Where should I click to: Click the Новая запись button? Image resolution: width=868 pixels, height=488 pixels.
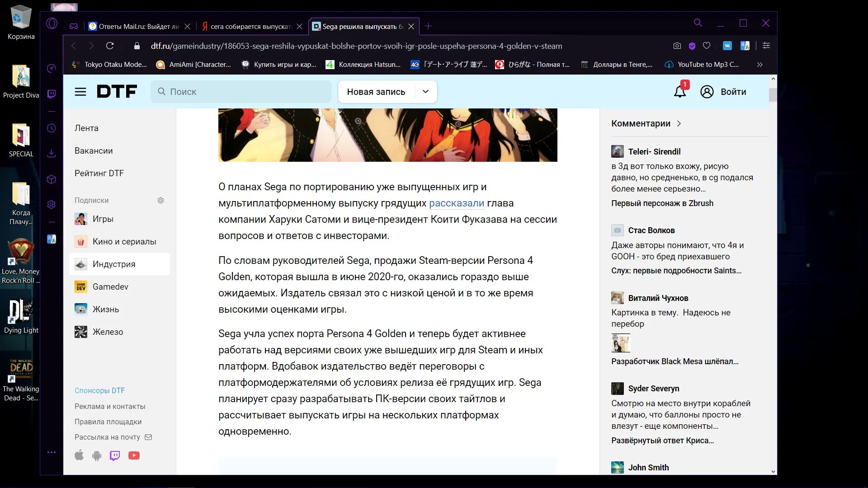tap(376, 92)
